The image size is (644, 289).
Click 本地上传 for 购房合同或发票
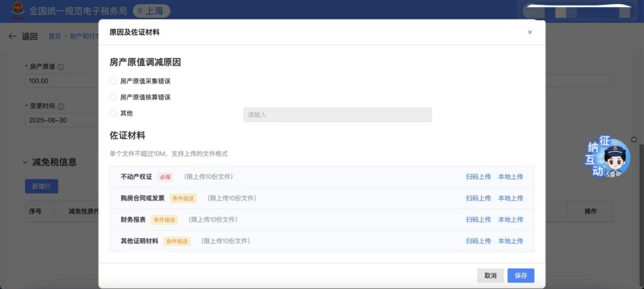510,198
